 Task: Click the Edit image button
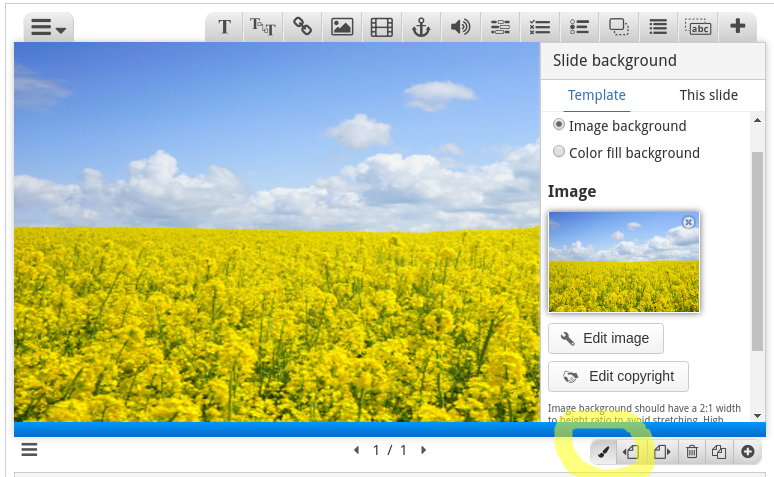click(x=606, y=338)
